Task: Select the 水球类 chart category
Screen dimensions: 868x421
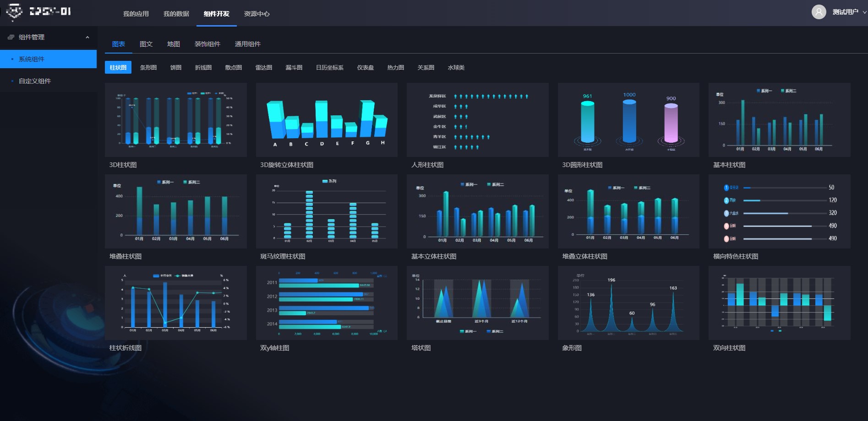Action: [x=456, y=67]
